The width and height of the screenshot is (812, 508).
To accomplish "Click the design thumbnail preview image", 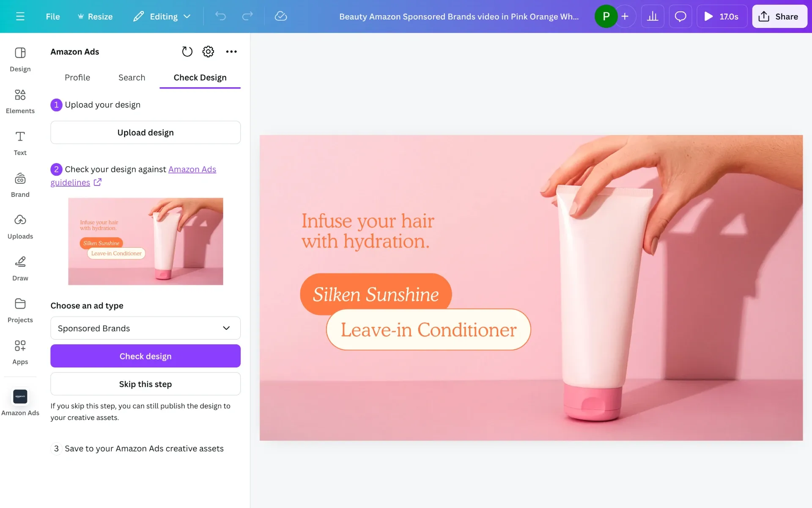I will [x=145, y=241].
